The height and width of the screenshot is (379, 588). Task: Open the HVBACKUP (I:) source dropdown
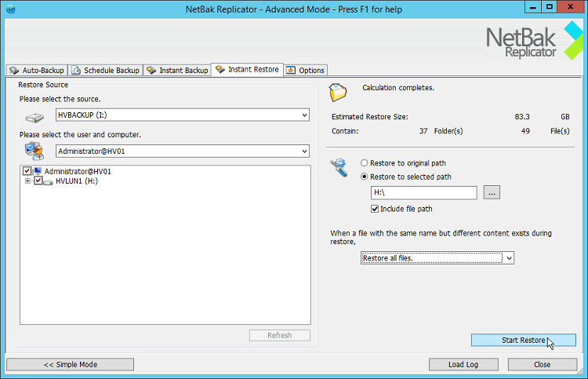pos(304,115)
